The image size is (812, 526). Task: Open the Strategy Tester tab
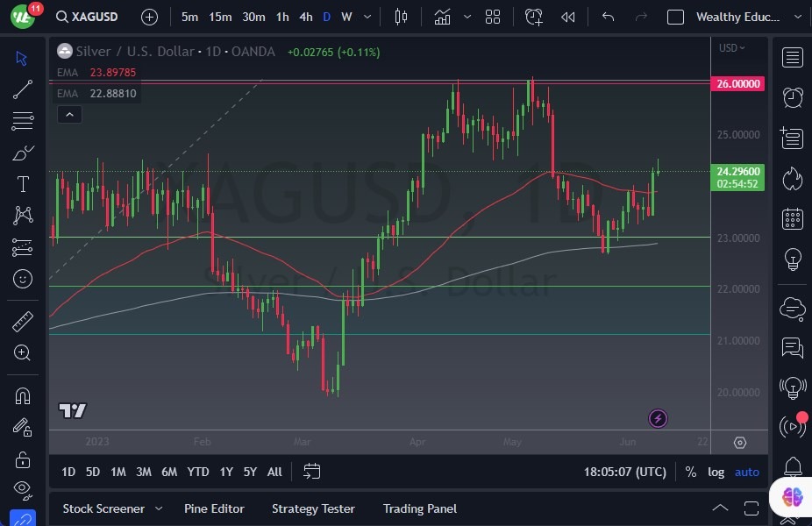coord(313,509)
